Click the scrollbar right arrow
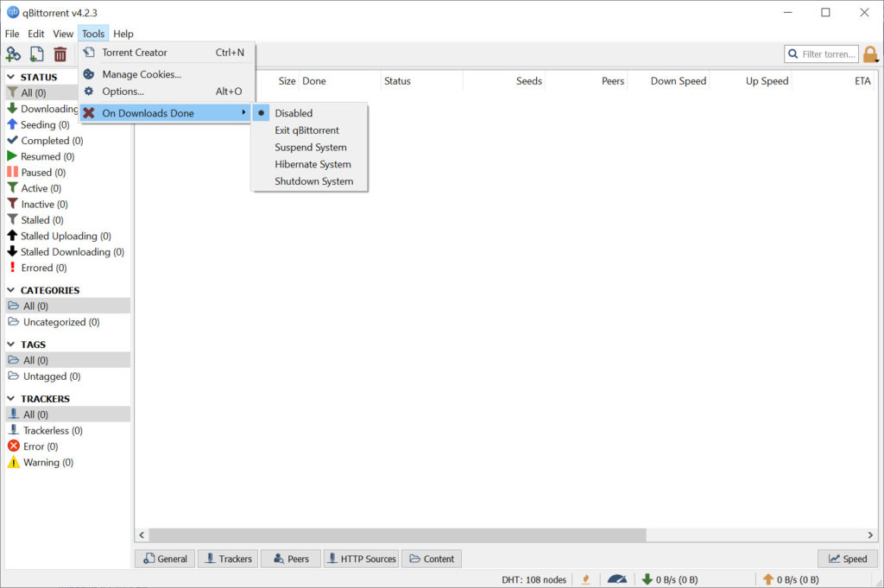 click(x=870, y=534)
